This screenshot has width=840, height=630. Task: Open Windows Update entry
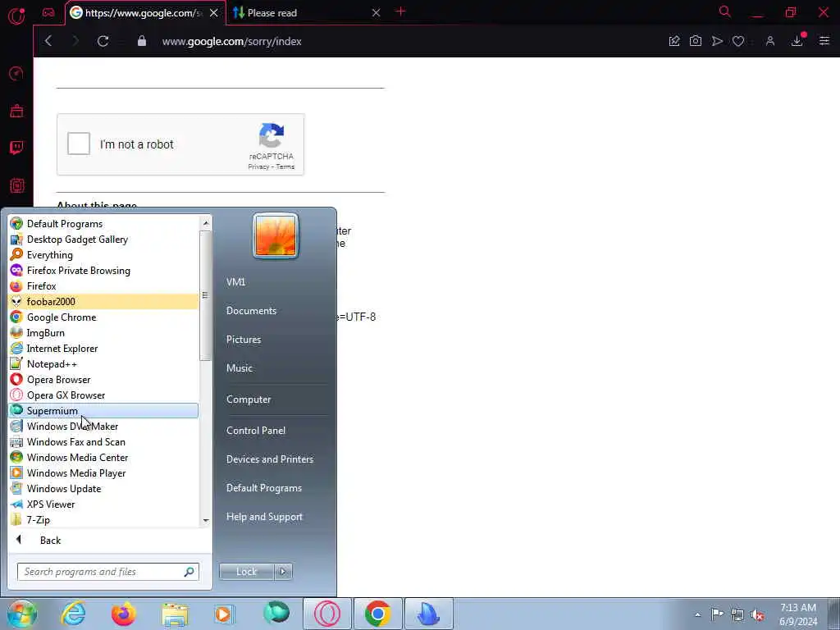103,489
